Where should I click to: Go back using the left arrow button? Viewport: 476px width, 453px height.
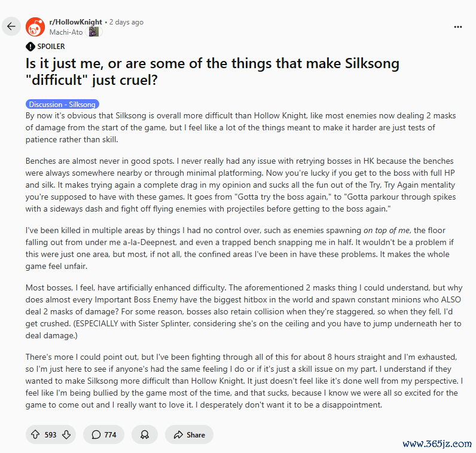pyautogui.click(x=11, y=26)
